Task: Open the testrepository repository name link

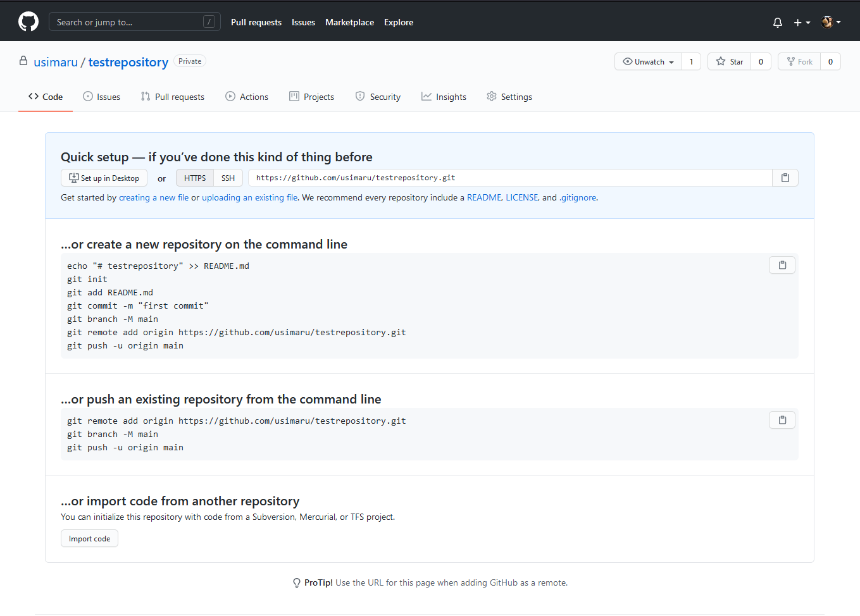Action: tap(128, 62)
